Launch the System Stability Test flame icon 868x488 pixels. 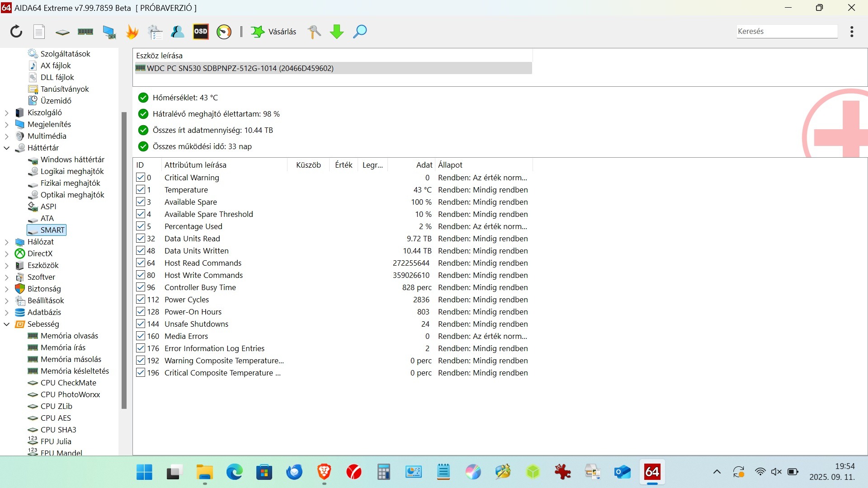[132, 32]
